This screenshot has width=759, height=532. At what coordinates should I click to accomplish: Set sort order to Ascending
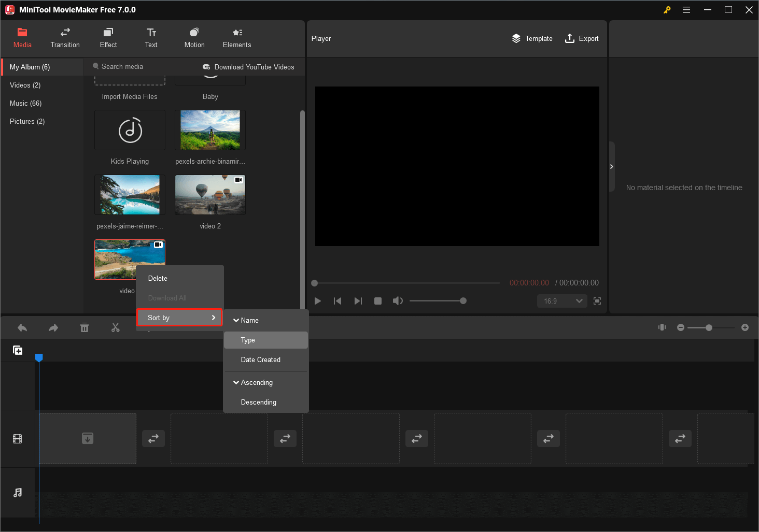[x=266, y=382]
